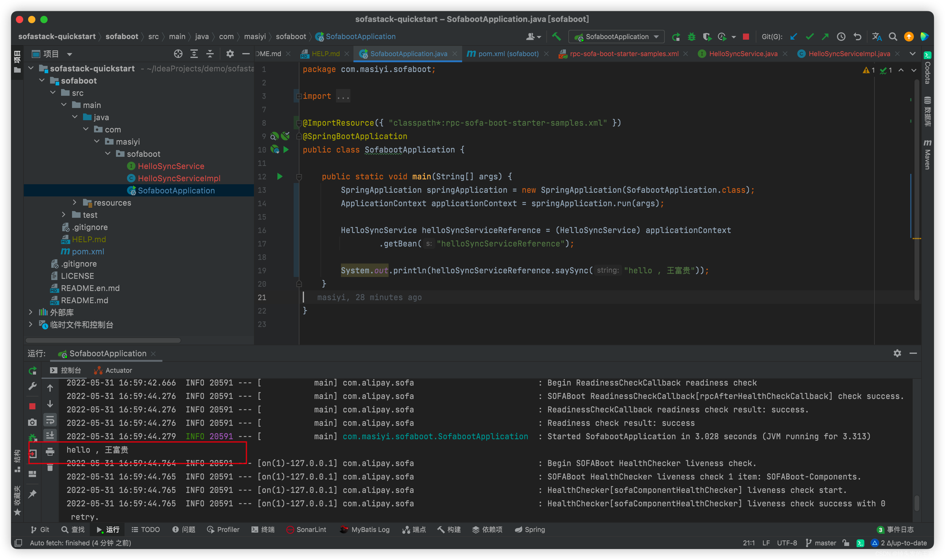Collapse all in project tree
Viewport: 945px width, 560px height.
point(210,54)
